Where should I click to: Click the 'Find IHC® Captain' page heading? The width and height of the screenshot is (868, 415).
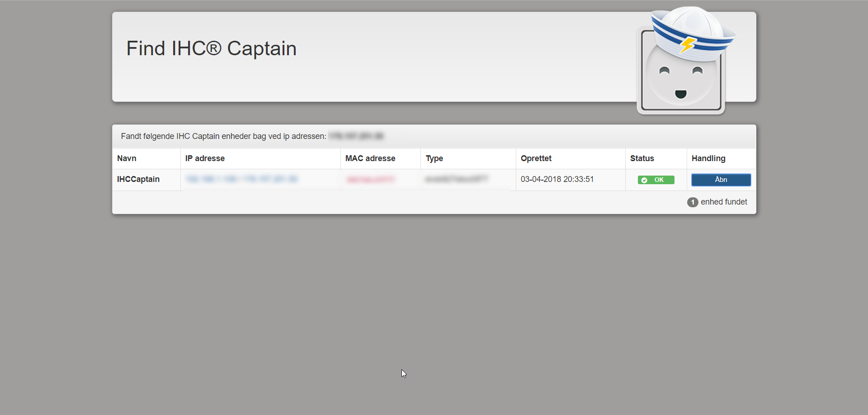[211, 48]
